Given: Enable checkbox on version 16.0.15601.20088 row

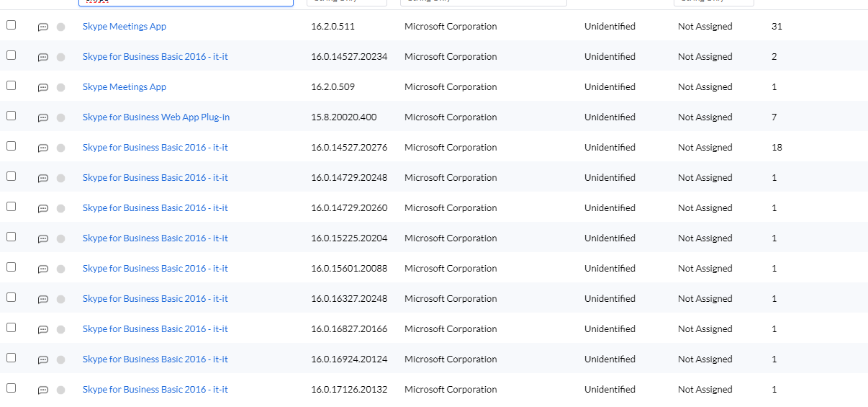Looking at the screenshot, I should 11,267.
